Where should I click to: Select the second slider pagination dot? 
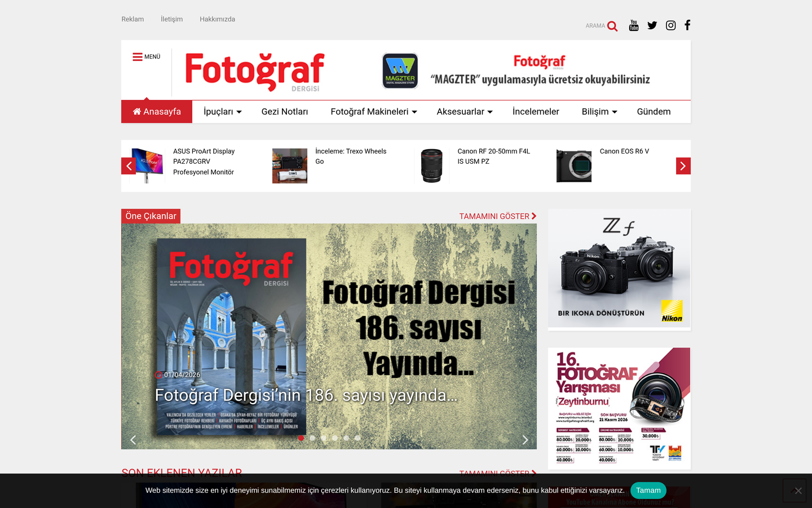tap(312, 438)
